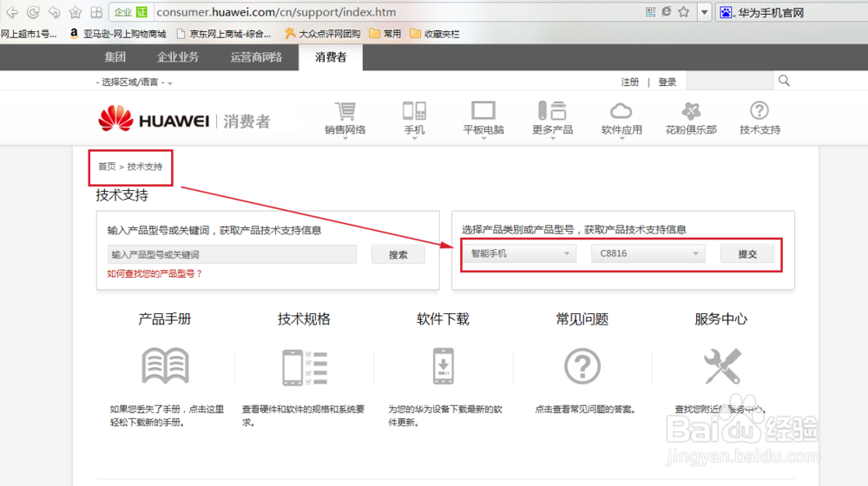This screenshot has height=486, width=868.
Task: Click the site search input field
Action: click(730, 81)
